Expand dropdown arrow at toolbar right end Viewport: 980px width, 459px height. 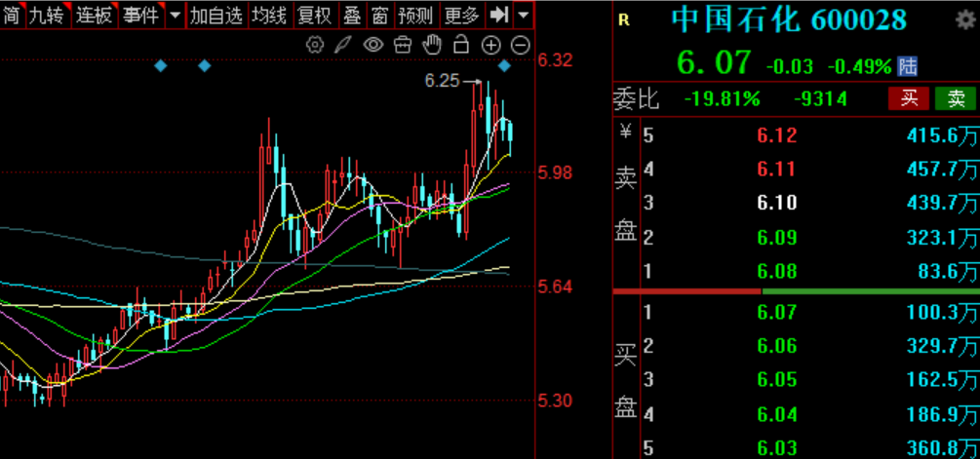(x=524, y=16)
